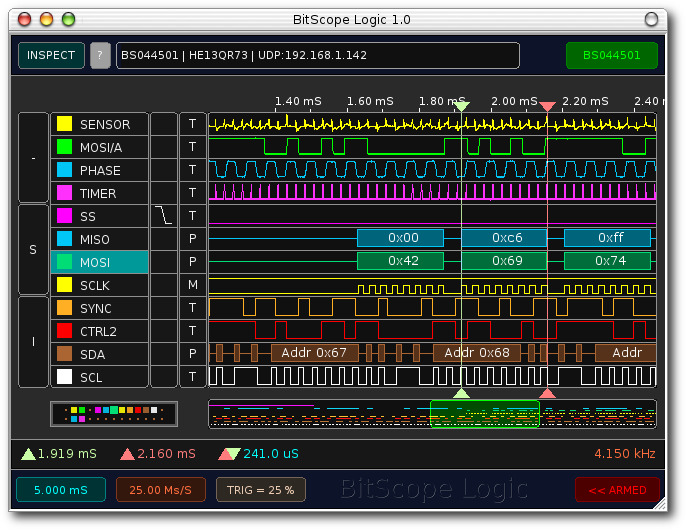This screenshot has width=686, height=530.
Task: Select the I channel group tab
Action: click(x=33, y=342)
